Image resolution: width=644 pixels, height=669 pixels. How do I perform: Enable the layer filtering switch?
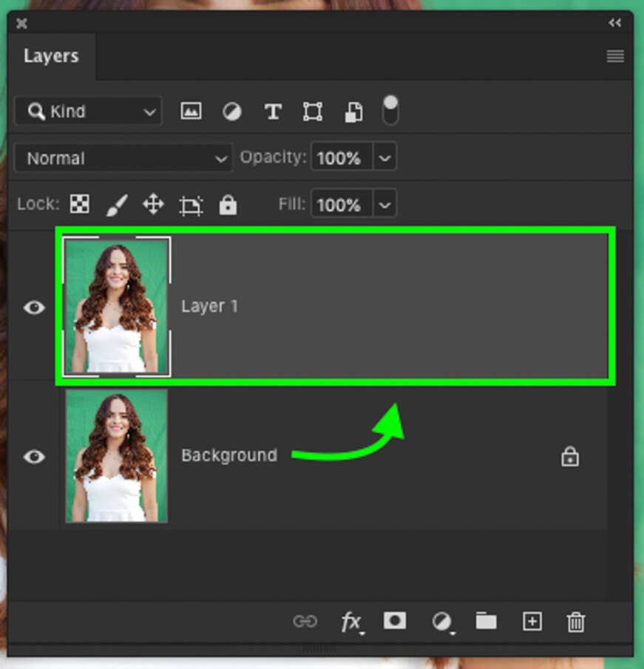click(390, 111)
